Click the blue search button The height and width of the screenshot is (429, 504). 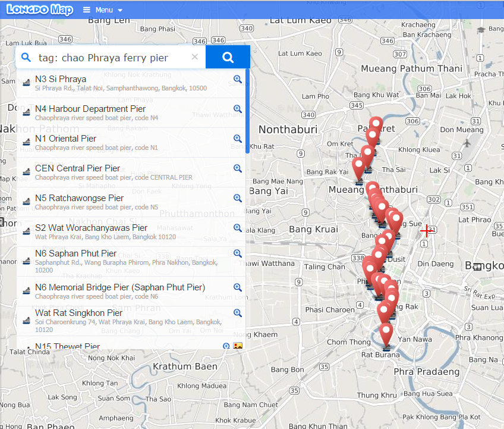coord(228,57)
